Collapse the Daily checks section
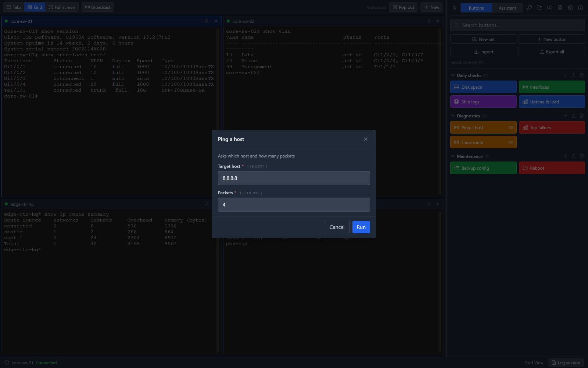 click(x=453, y=75)
